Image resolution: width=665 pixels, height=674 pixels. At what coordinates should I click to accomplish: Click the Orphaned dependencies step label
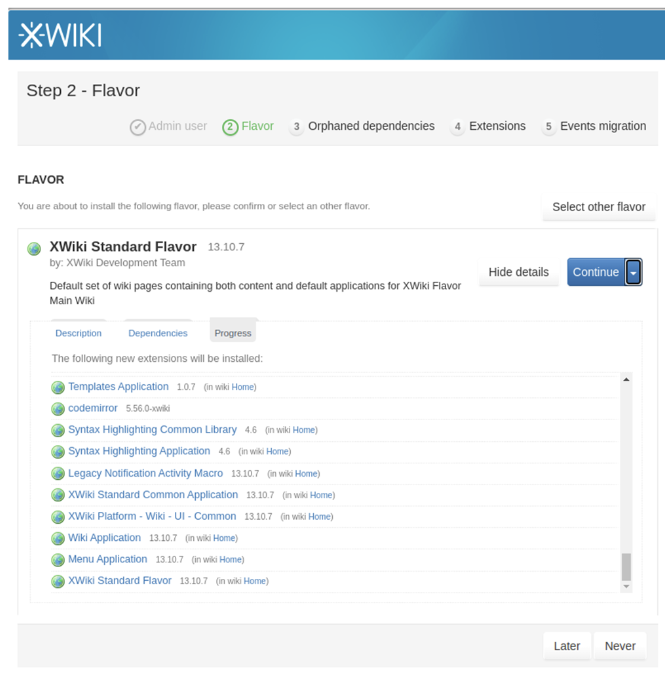click(x=371, y=126)
